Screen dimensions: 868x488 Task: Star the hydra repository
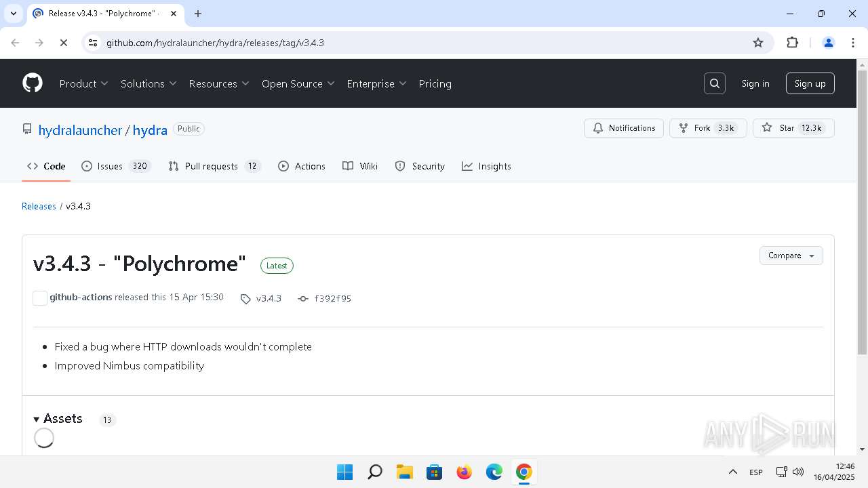tap(793, 128)
